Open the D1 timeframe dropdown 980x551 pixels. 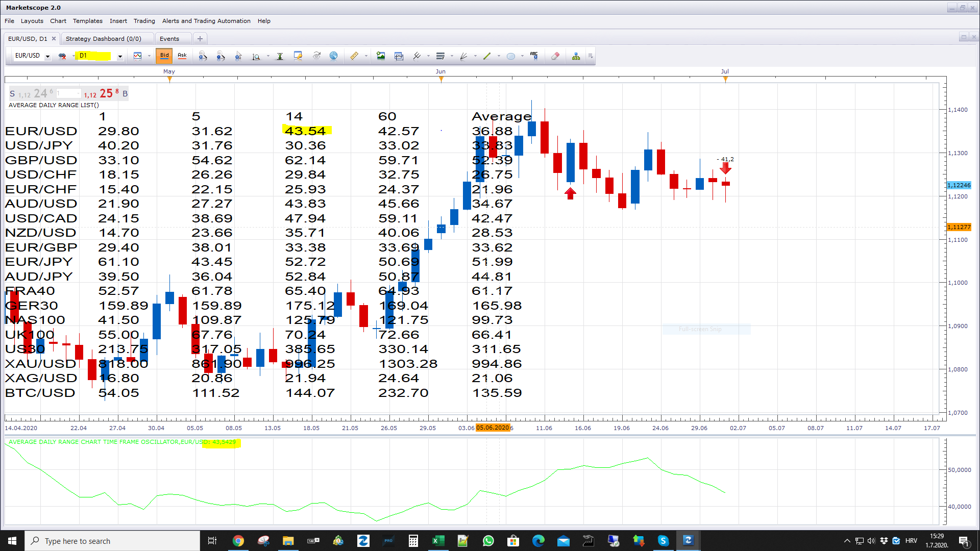(x=120, y=56)
